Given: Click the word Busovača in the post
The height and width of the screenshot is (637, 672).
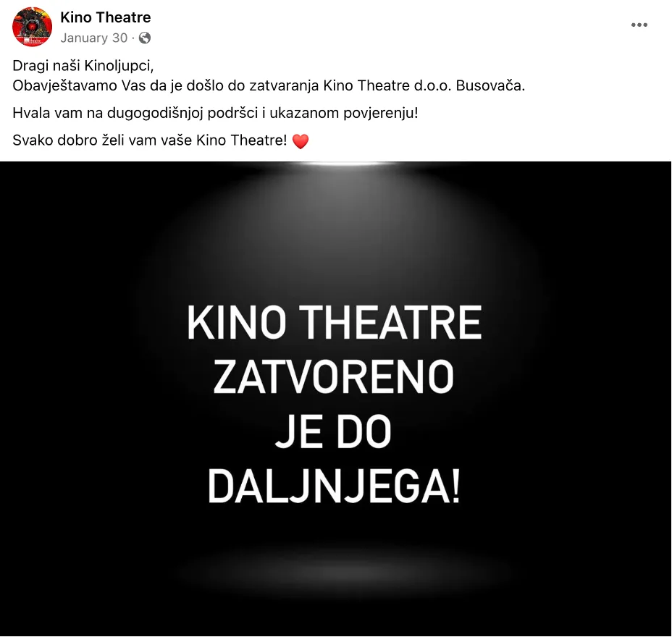Looking at the screenshot, I should [490, 85].
